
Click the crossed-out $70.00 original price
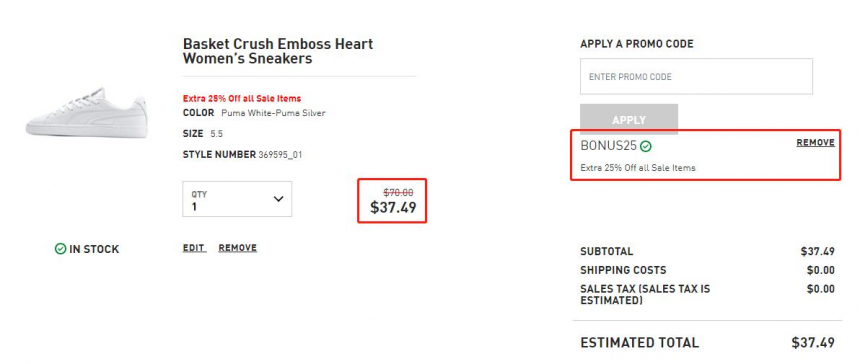[x=398, y=192]
